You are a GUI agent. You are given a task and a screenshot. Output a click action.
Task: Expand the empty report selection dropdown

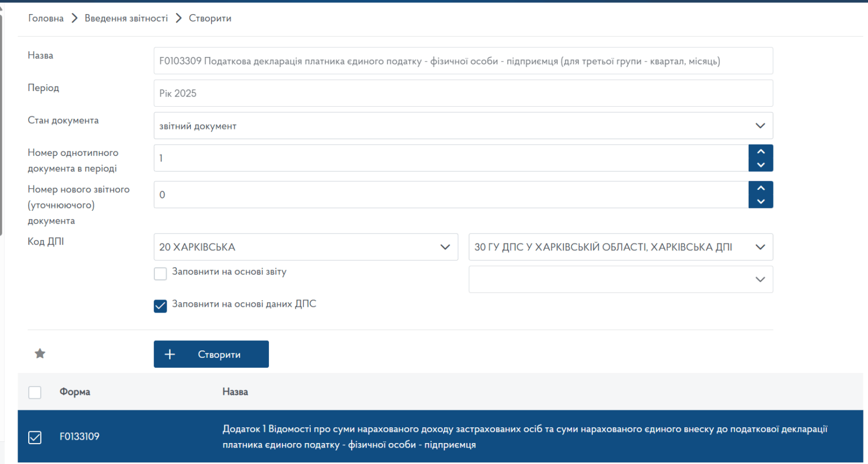[620, 279]
